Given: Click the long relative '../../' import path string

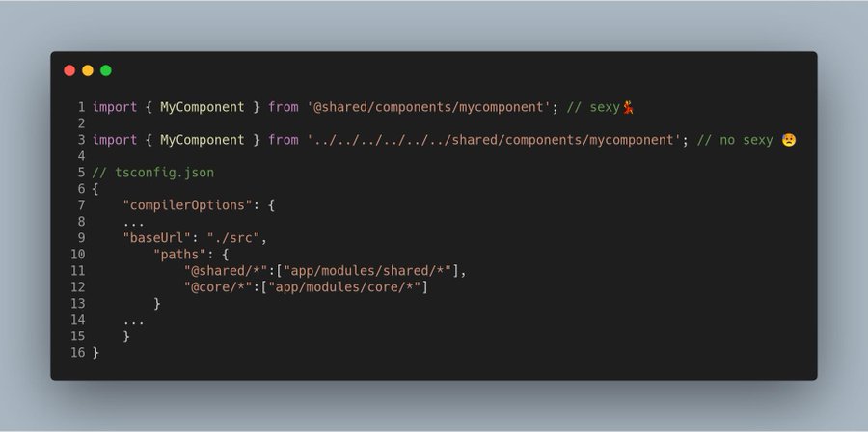Looking at the screenshot, I should click(x=494, y=140).
